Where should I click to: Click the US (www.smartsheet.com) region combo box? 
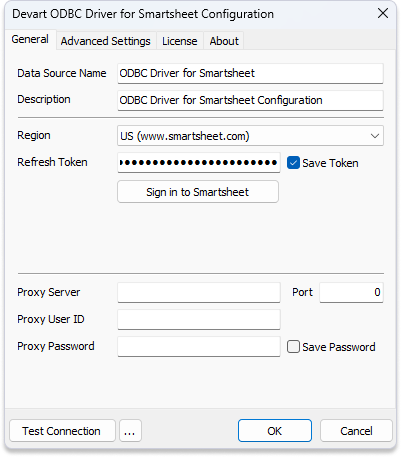[x=250, y=136]
